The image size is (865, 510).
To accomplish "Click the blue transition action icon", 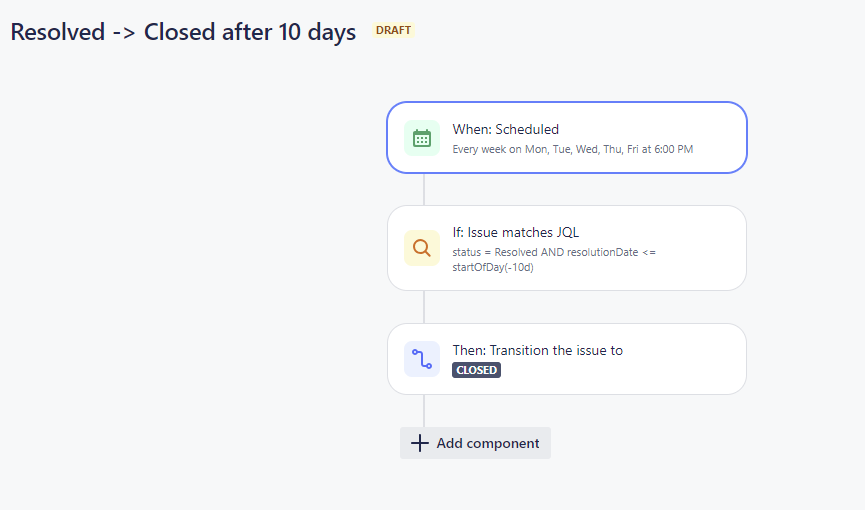I will click(422, 359).
